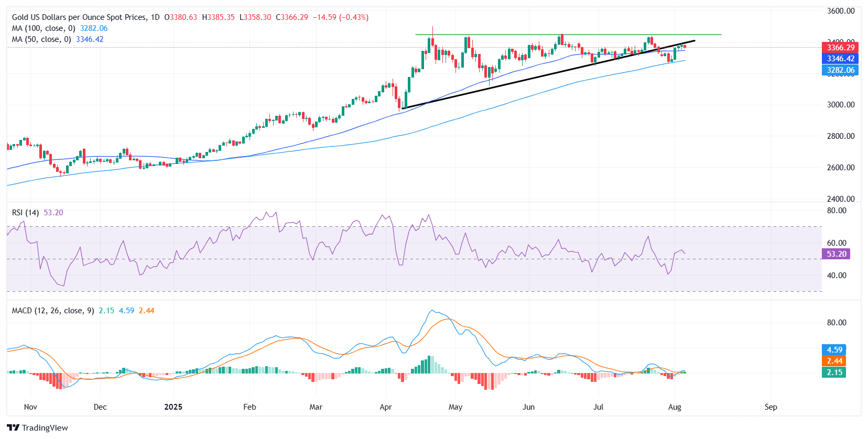Click the RSI value tag 53.20
Screen dimensions: 868x439
tap(836, 254)
